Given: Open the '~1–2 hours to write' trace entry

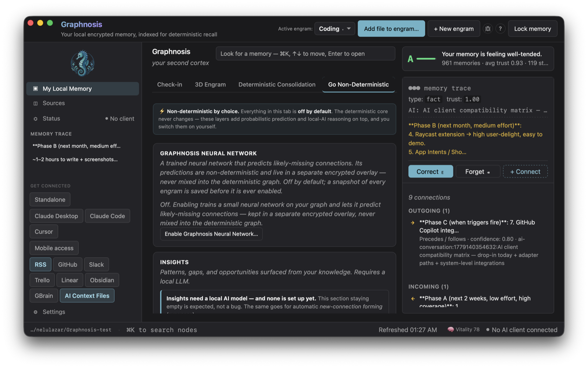Looking at the screenshot, I should (x=75, y=159).
